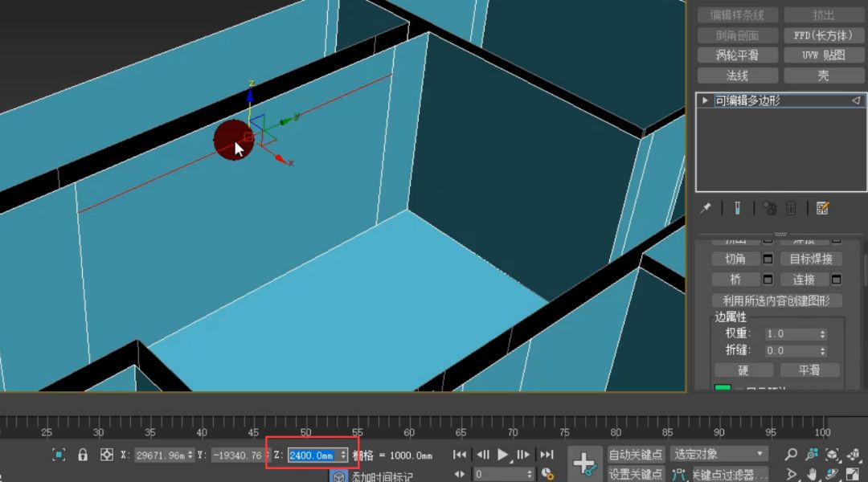
Task: Toggle 设置关键点 (Set Key) button
Action: click(636, 474)
